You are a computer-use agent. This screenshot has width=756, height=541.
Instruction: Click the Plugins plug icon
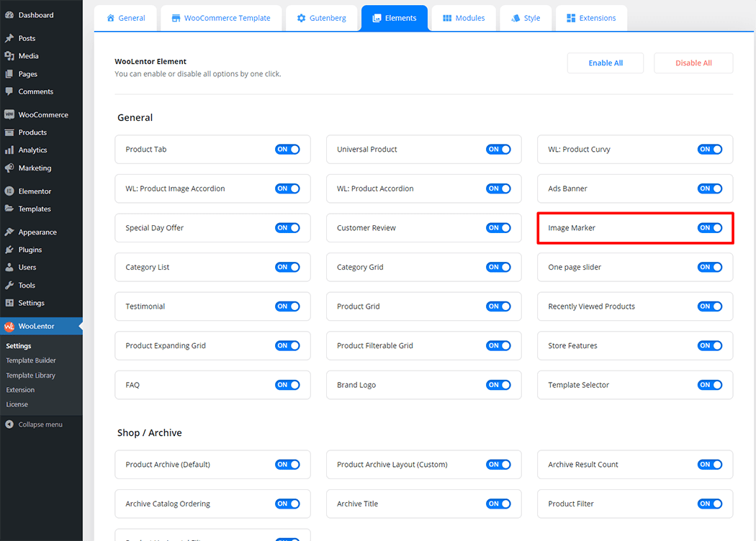(9, 250)
